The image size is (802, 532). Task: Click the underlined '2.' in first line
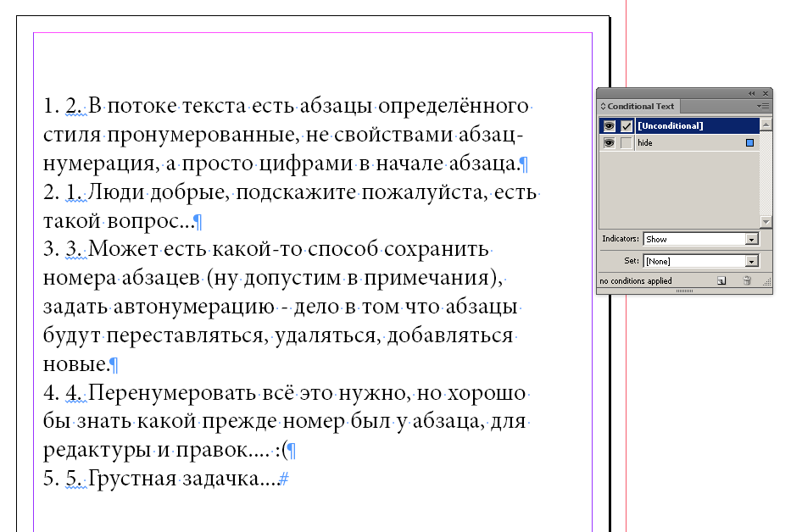point(74,106)
